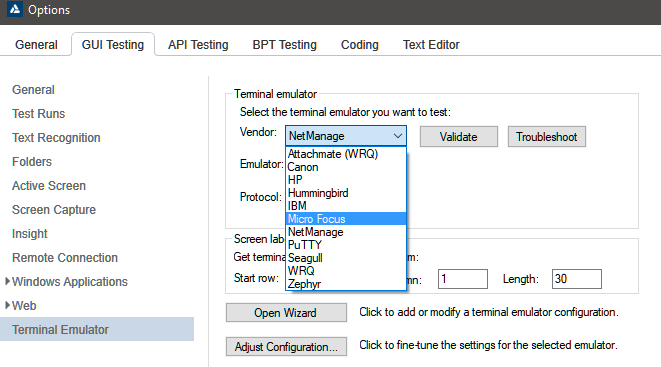Choose Canon from vendor list
The height and width of the screenshot is (367, 661).
tap(346, 167)
